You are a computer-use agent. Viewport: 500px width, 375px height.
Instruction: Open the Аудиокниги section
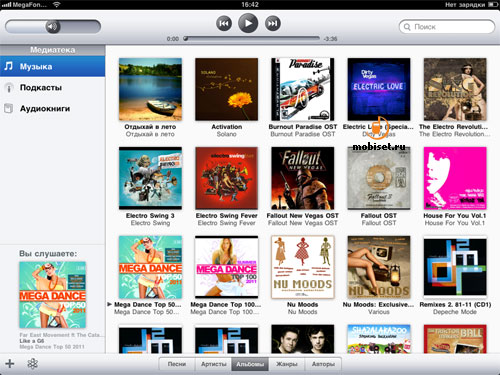(52, 109)
